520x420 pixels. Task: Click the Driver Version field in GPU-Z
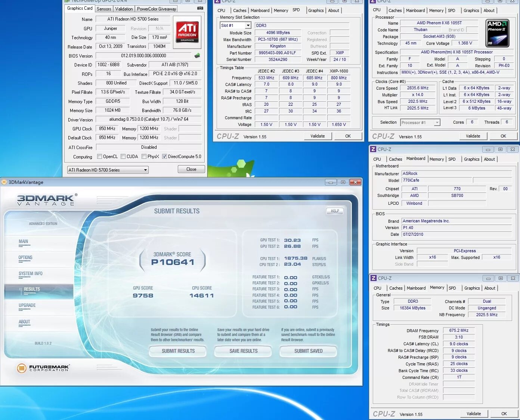[149, 119]
